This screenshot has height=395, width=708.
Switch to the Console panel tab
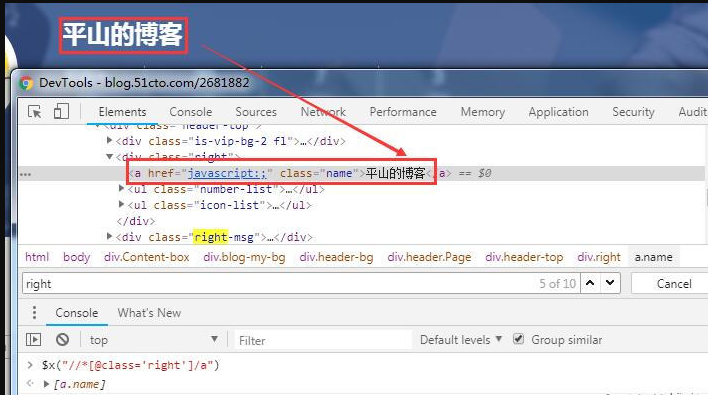click(x=191, y=112)
